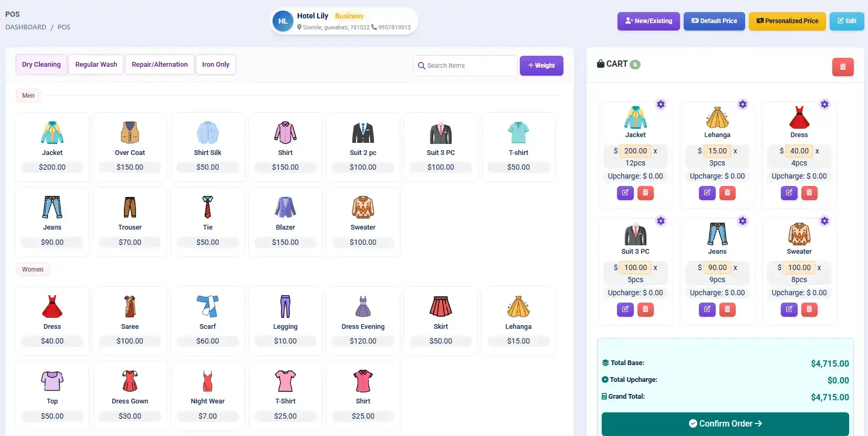
Task: Edit the Jacket price field in cart
Action: tap(635, 151)
